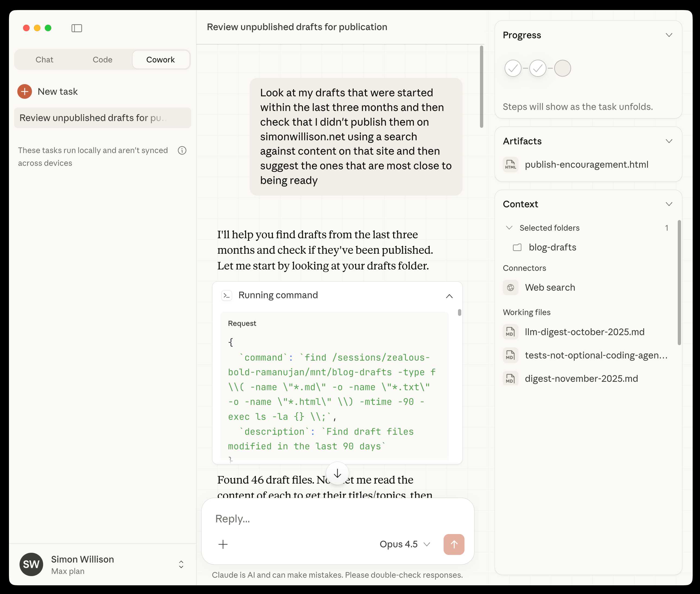Click the send message arrow button
Image resolution: width=700 pixels, height=594 pixels.
point(454,544)
